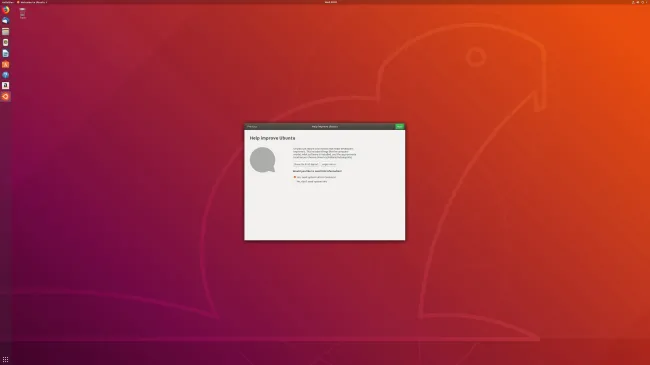Open the Help dock icon
Screen dimensions: 650x365
tap(5, 75)
